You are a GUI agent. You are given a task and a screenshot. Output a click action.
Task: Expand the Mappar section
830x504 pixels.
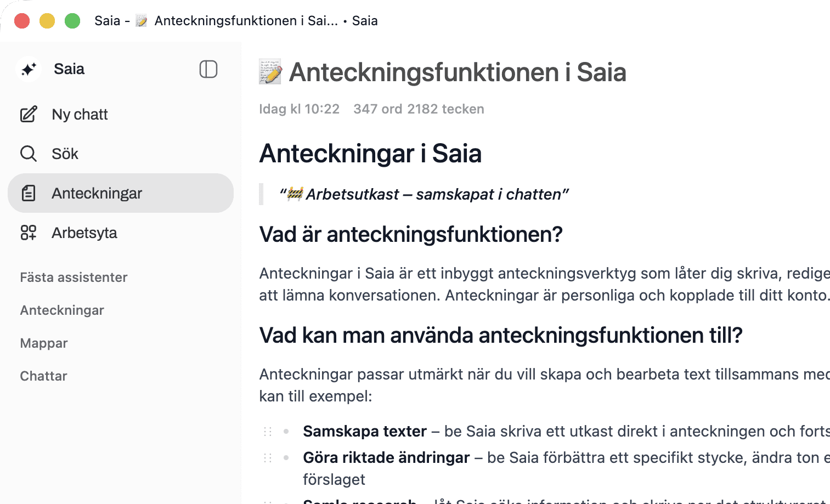pos(44,343)
